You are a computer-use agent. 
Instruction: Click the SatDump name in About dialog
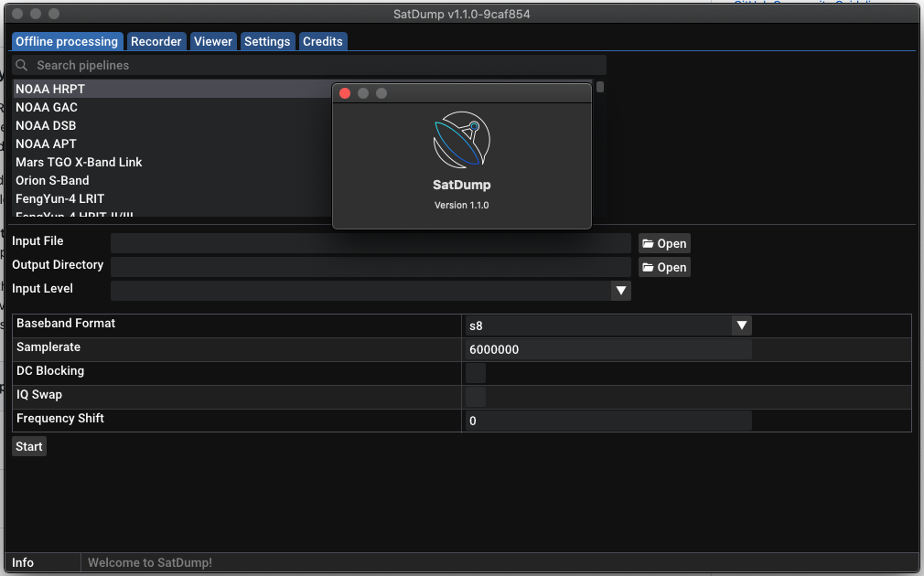(461, 185)
